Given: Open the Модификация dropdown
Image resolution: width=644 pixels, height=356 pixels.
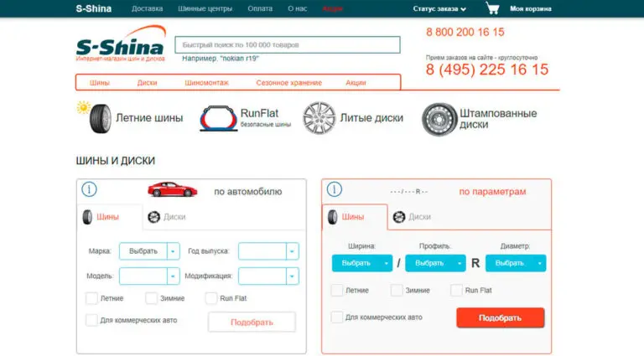Looking at the screenshot, I should tap(268, 276).
